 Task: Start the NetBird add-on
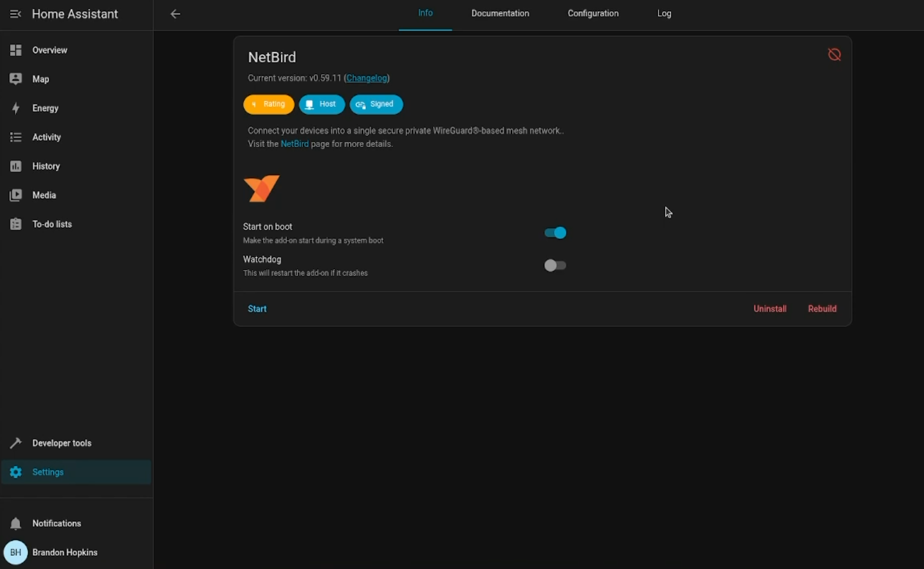[x=257, y=309]
